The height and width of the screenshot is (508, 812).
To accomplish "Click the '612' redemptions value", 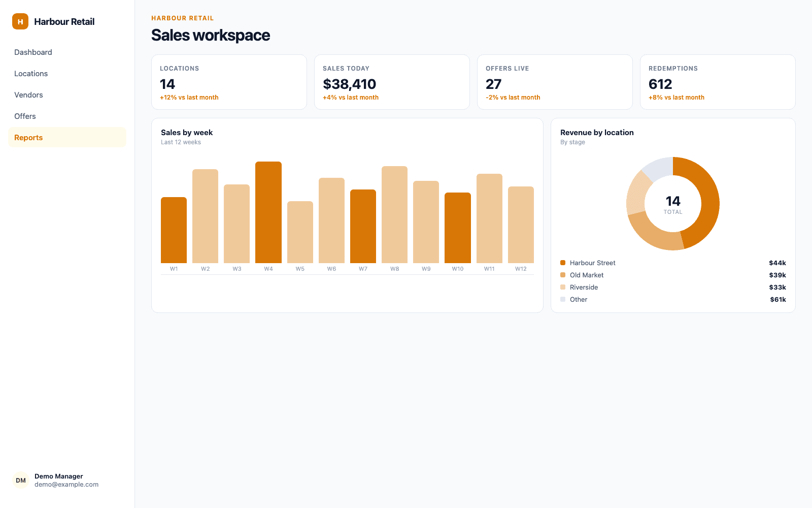I will pyautogui.click(x=660, y=84).
